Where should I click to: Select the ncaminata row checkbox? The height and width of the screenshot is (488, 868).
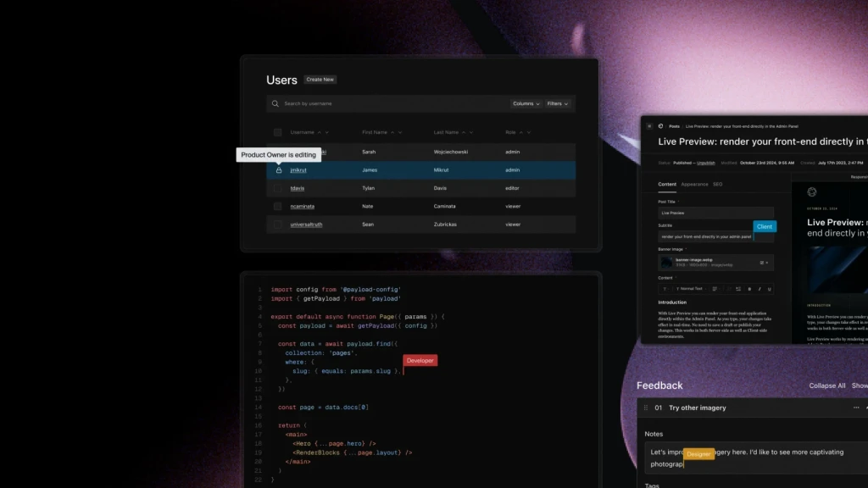277,207
